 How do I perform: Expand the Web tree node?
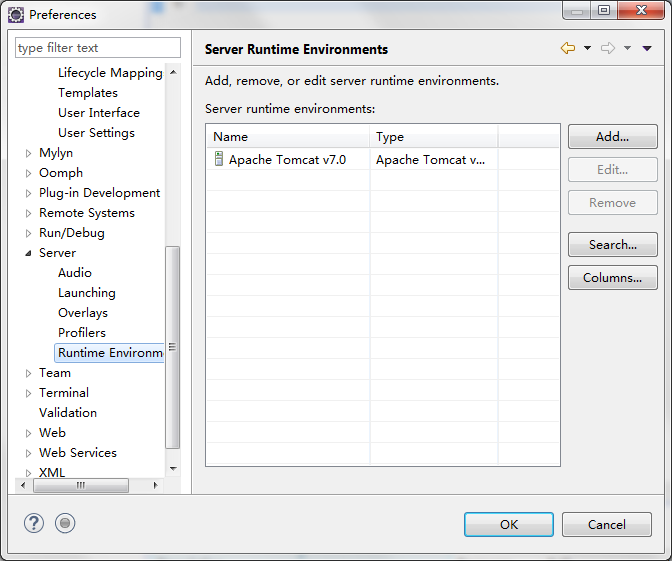(28, 433)
